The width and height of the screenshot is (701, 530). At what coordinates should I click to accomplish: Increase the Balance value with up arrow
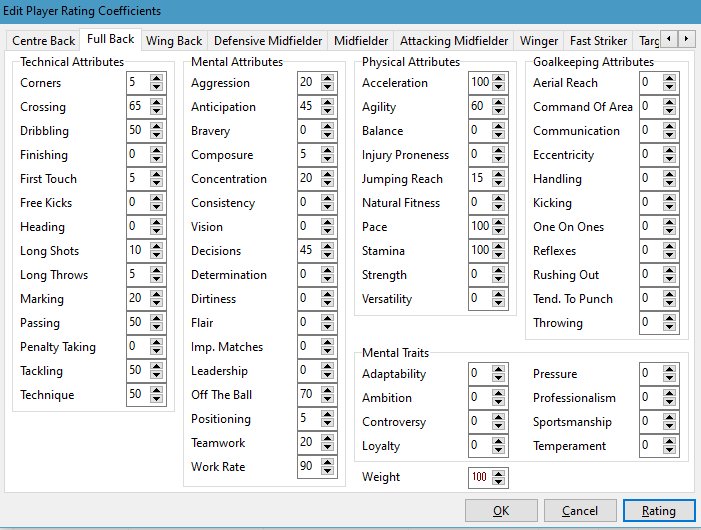pos(498,126)
